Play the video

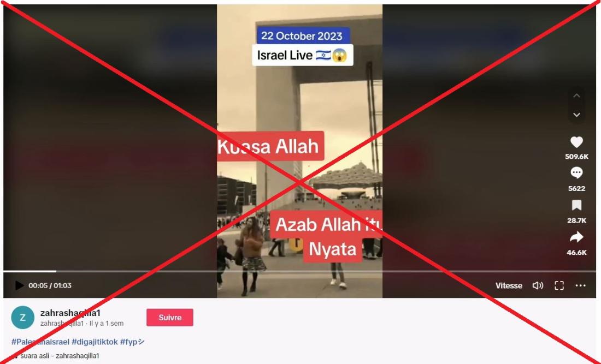(19, 285)
